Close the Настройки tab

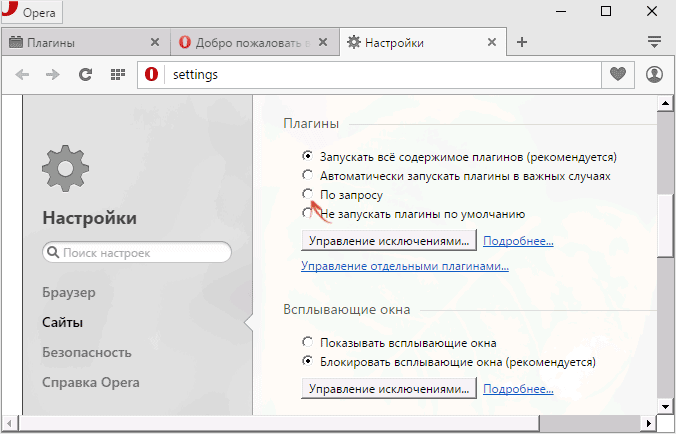(x=491, y=42)
